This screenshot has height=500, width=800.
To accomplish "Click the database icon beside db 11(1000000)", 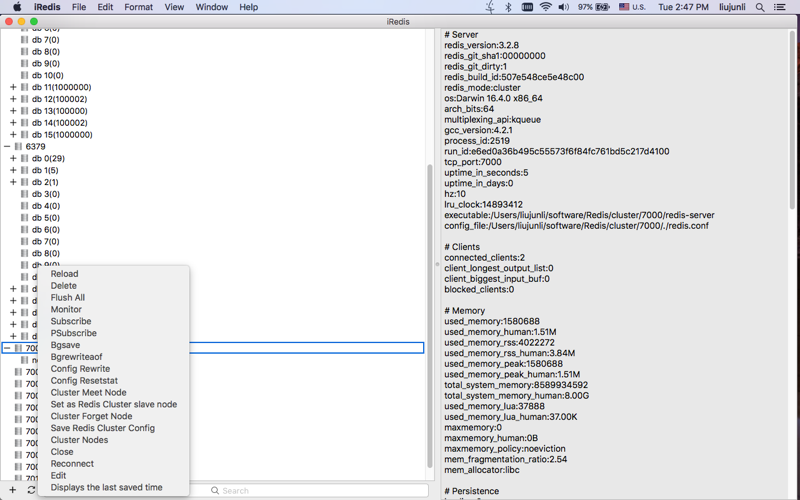I will (24, 87).
